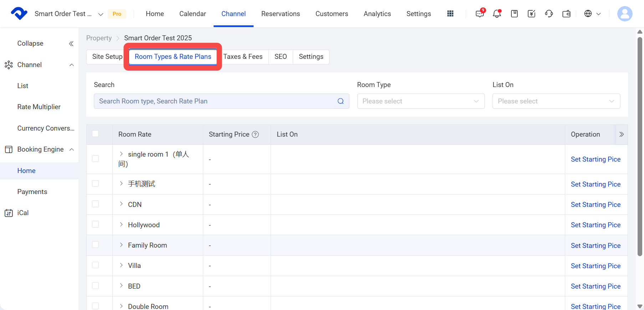Click the scroll down arrow
The width and height of the screenshot is (644, 310).
[640, 306]
